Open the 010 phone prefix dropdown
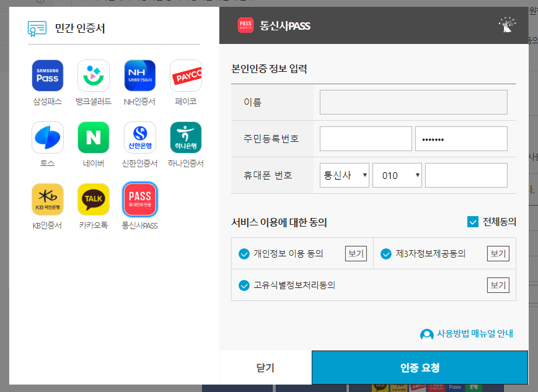Screen dimensions: 538x392 [397, 175]
